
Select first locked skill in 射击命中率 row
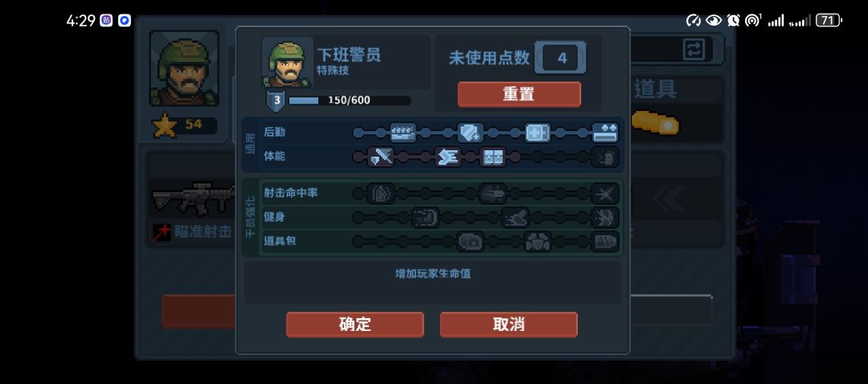pos(381,194)
